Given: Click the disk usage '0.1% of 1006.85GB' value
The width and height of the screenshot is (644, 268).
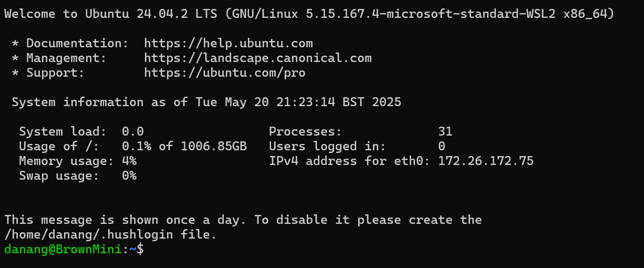Looking at the screenshot, I should point(184,146).
